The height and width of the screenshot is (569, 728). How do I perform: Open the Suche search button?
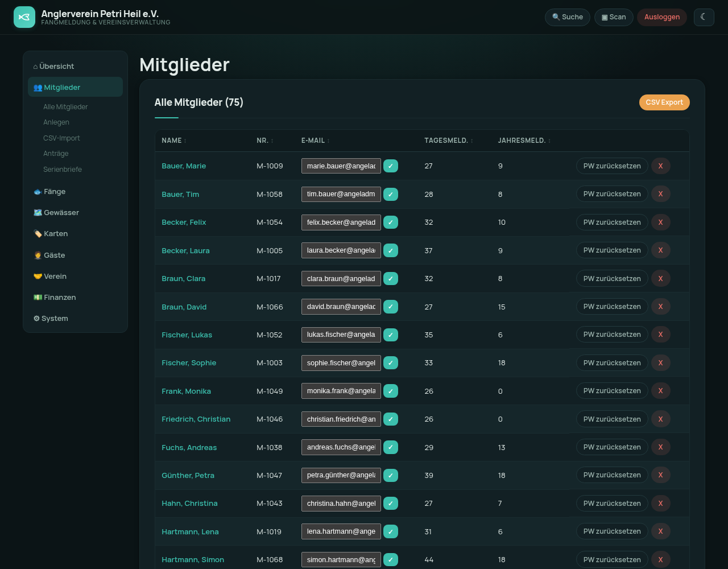568,17
